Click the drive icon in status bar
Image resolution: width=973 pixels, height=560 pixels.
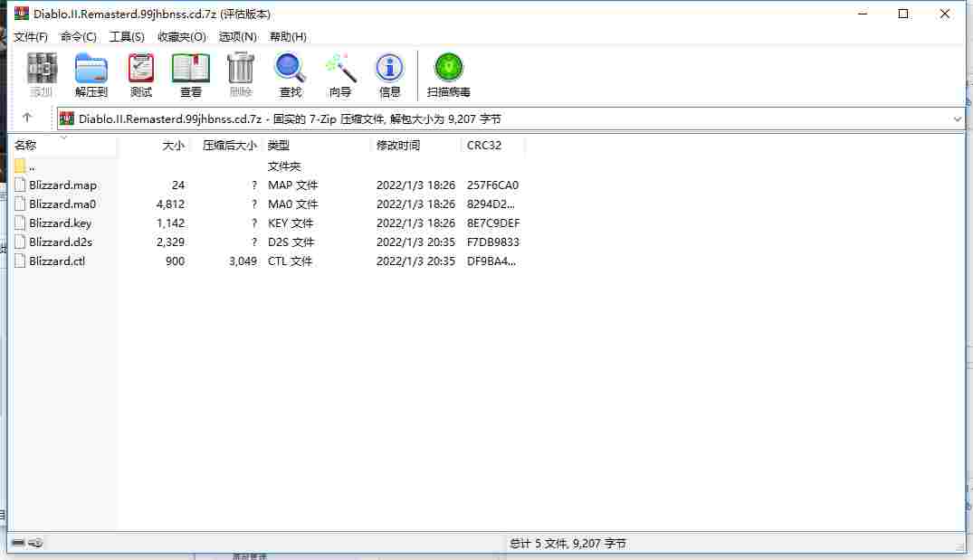click(x=18, y=543)
